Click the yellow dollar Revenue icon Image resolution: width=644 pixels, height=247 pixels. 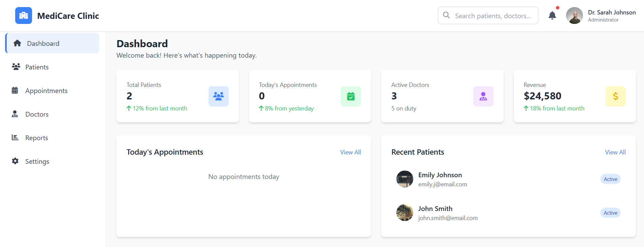point(615,96)
